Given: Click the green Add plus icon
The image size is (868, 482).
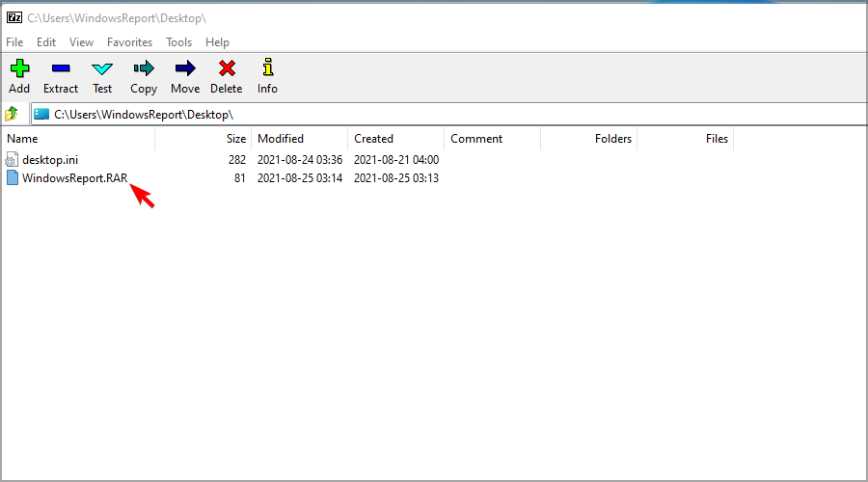Looking at the screenshot, I should click(19, 68).
